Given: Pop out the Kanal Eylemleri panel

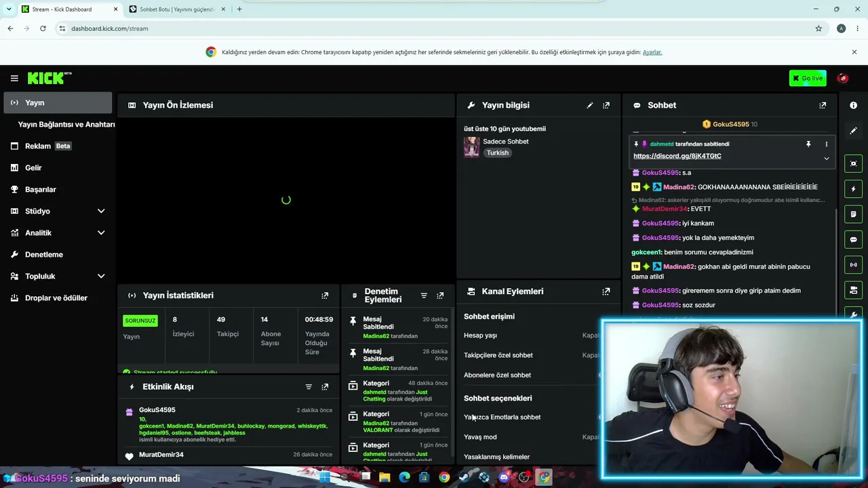Looking at the screenshot, I should click(606, 291).
